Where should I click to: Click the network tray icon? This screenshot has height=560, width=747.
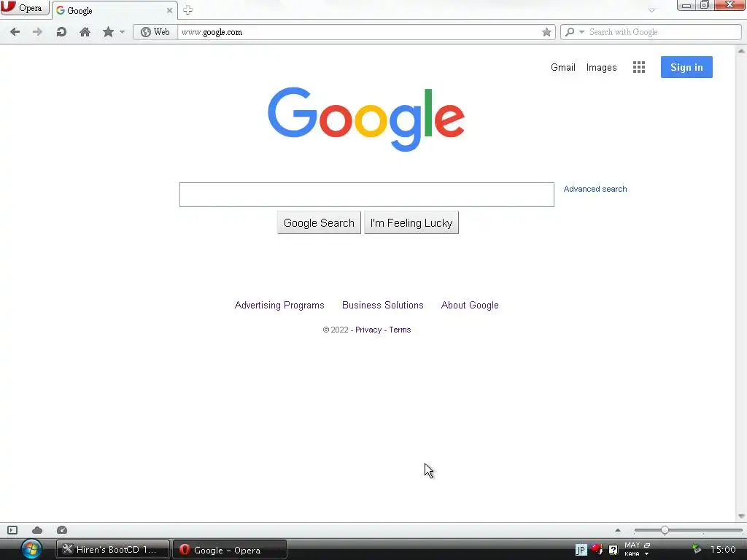697,550
